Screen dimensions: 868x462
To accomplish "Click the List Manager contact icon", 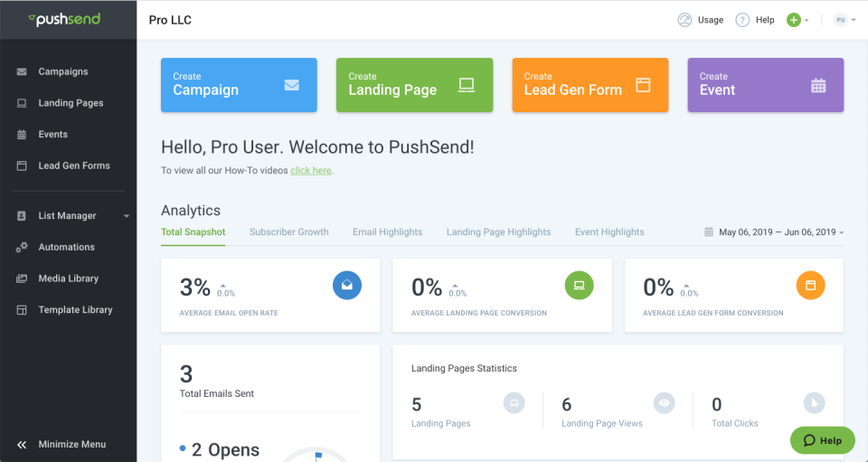I will click(x=22, y=216).
